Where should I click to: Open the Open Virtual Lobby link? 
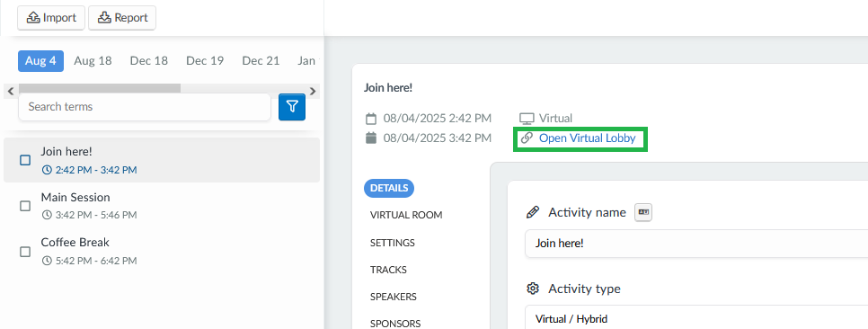(x=588, y=138)
